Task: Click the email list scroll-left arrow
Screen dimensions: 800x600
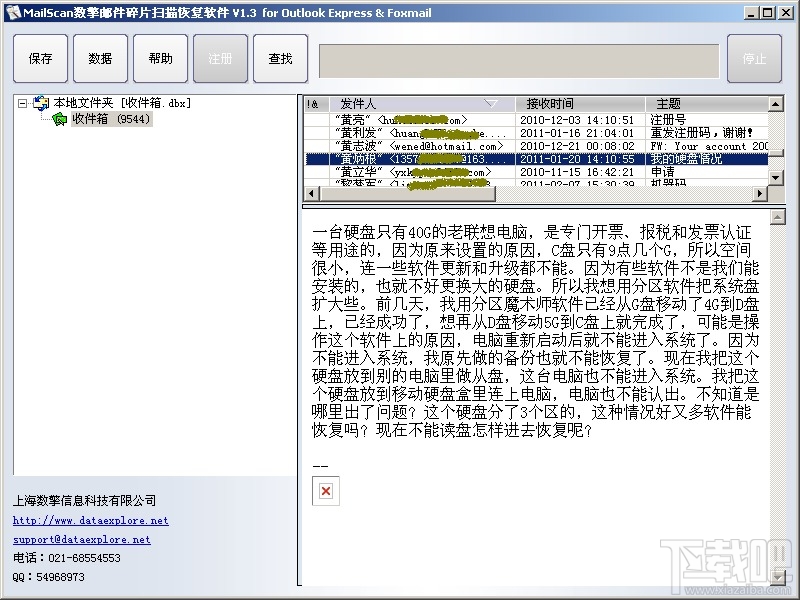Action: point(312,193)
